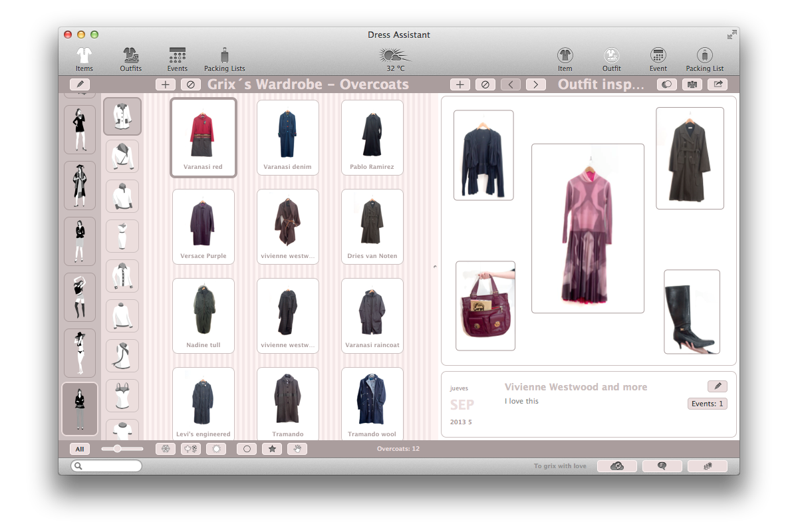Image resolution: width=798 pixels, height=532 pixels.
Task: Share the Vivienne Westwood outfit
Action: 717,84
